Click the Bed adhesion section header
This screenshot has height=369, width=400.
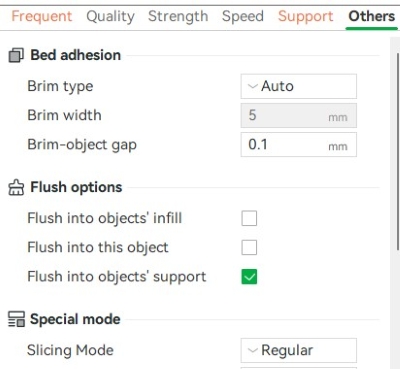click(76, 55)
